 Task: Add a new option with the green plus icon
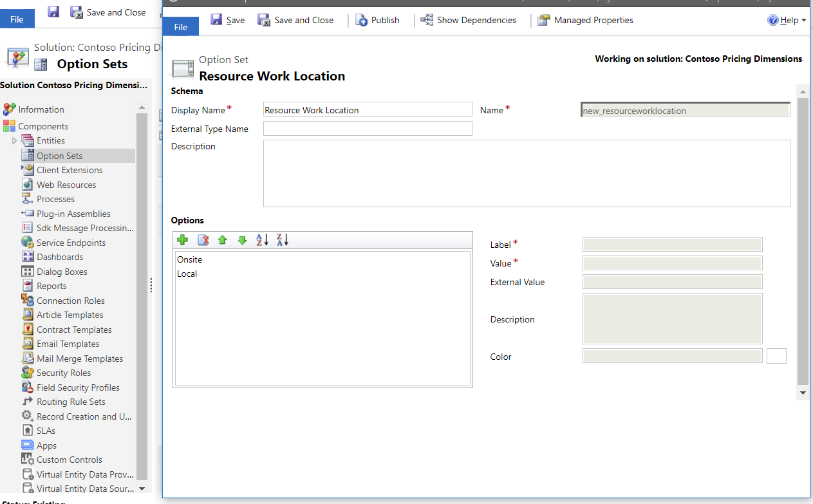[183, 240]
